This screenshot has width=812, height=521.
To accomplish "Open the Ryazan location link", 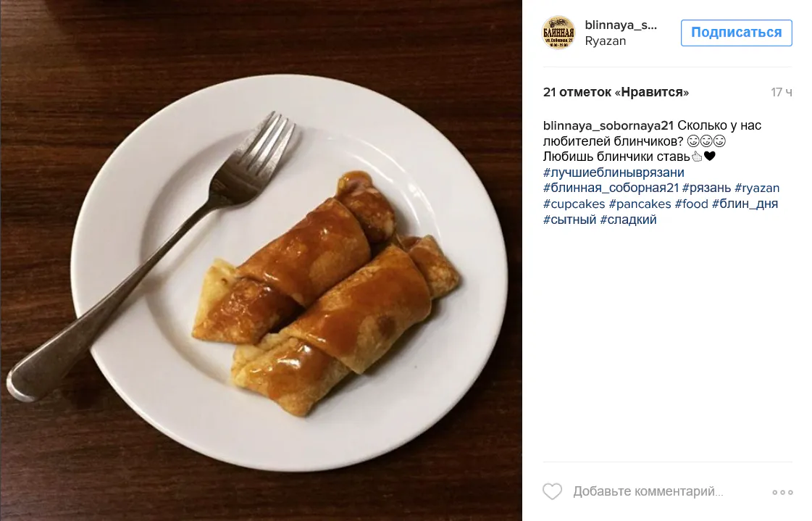I will coord(606,41).
